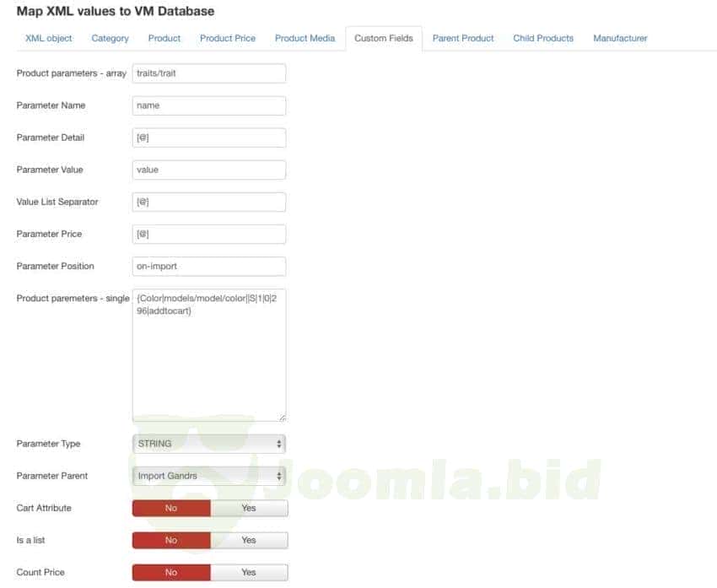Grab the textarea resize handle
Screen dimensions: 717x588
[x=282, y=417]
